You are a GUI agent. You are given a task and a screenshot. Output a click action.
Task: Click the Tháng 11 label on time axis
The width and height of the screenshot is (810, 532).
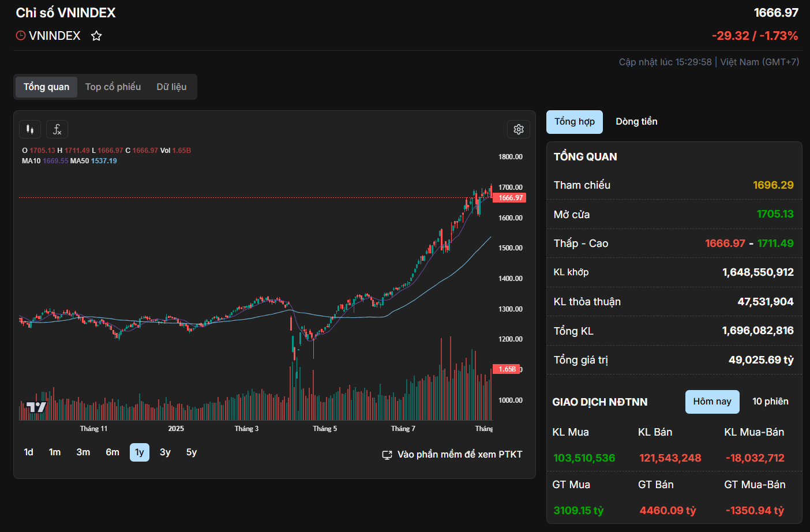(93, 429)
